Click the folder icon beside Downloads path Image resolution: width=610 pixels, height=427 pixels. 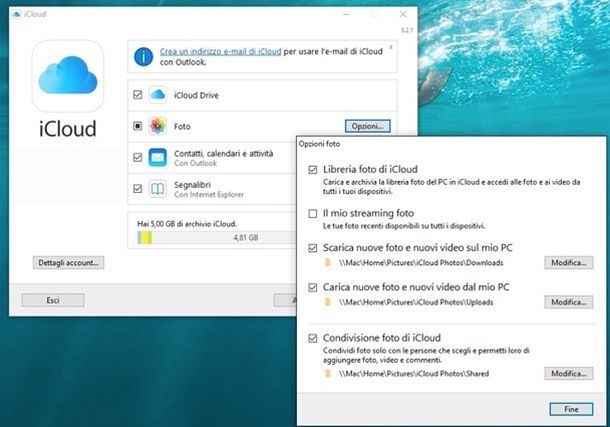click(x=328, y=263)
